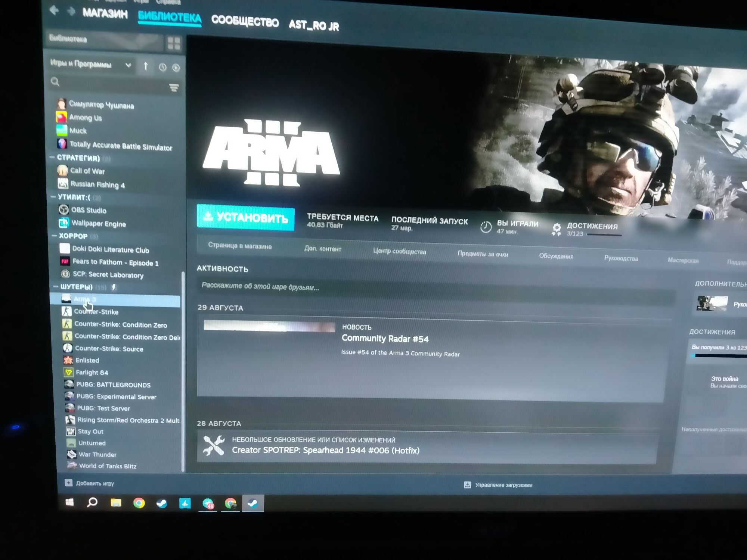Screen dimensions: 747x560
Task: Open Доп. контент link
Action: point(323,249)
